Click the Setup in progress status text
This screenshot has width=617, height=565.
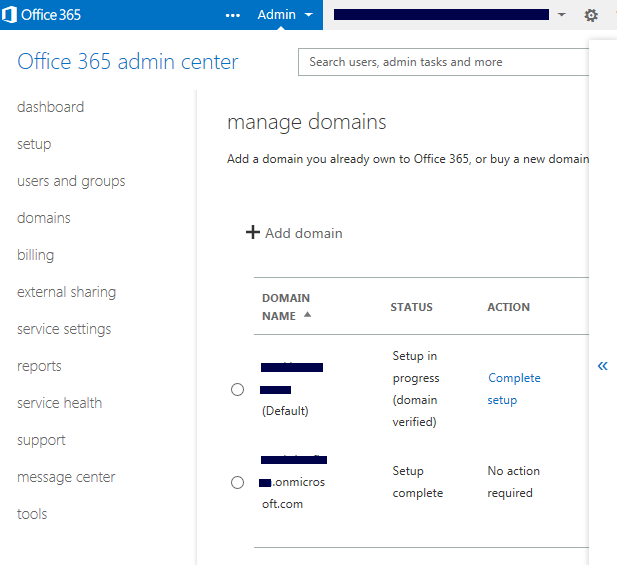click(x=416, y=389)
